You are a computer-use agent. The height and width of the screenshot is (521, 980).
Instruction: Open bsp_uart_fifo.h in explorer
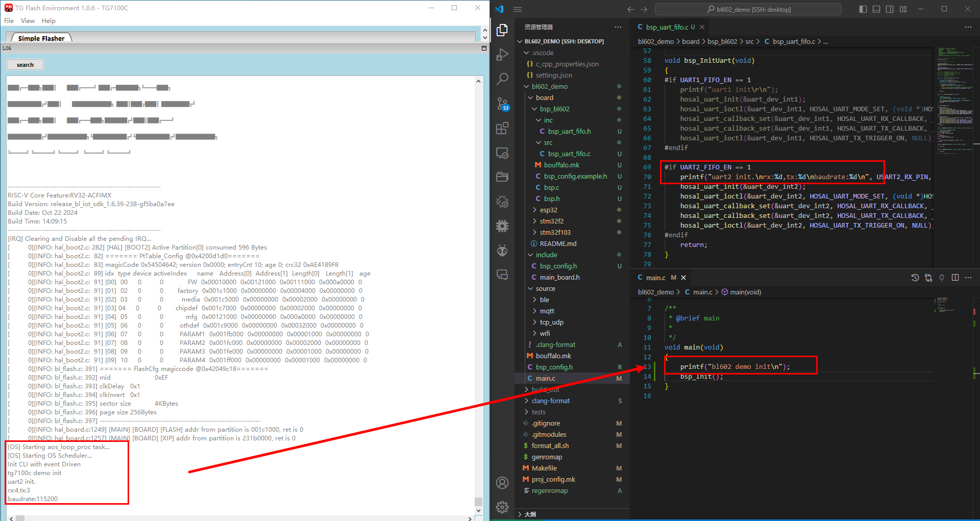570,131
